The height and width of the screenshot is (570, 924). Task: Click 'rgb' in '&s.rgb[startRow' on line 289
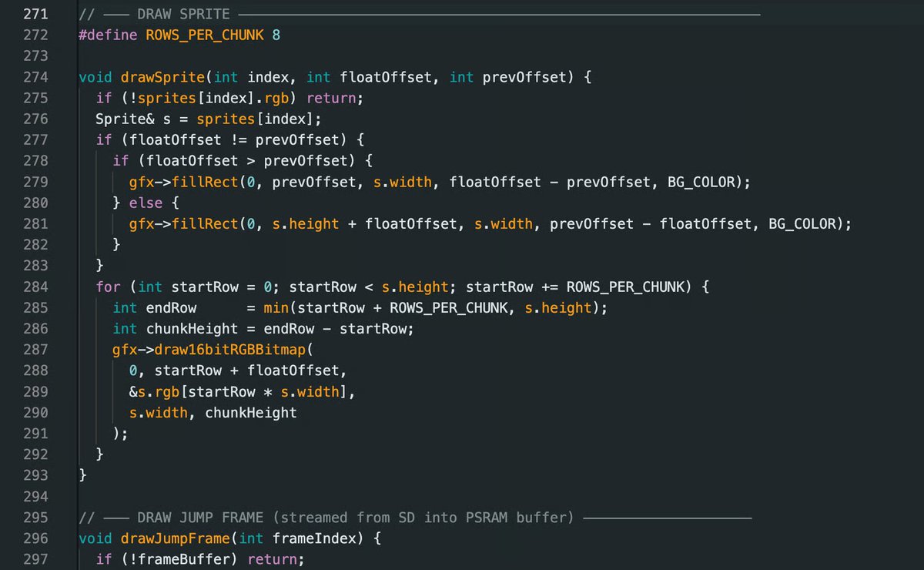click(166, 391)
